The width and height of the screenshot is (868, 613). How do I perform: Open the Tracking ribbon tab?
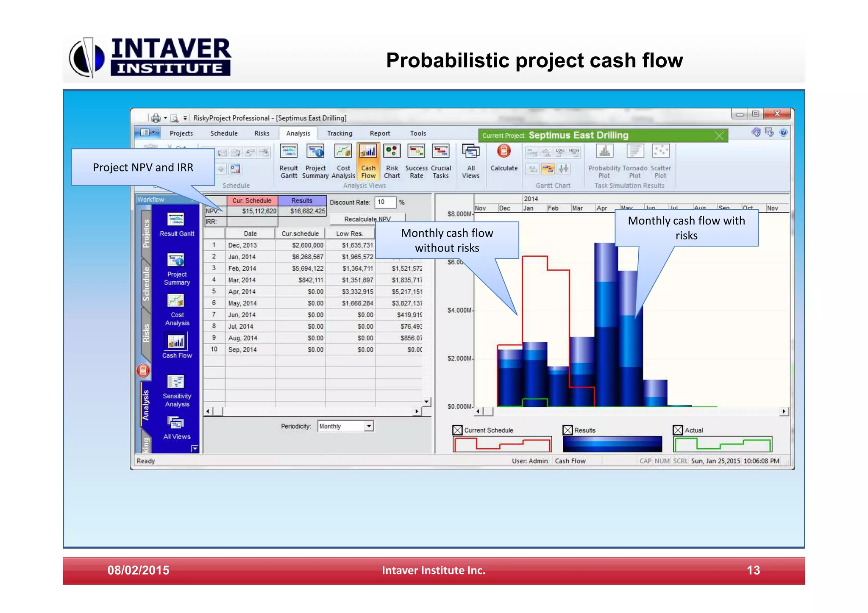click(x=339, y=133)
